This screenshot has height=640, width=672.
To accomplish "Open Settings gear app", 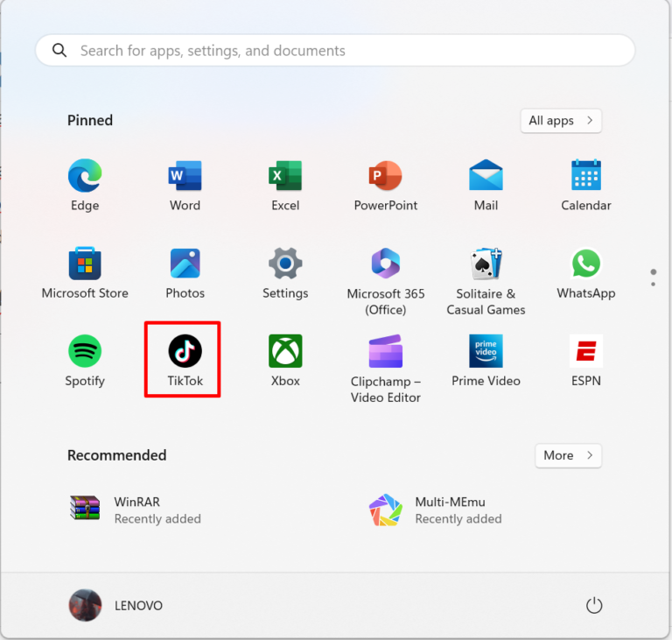I will coord(285,273).
